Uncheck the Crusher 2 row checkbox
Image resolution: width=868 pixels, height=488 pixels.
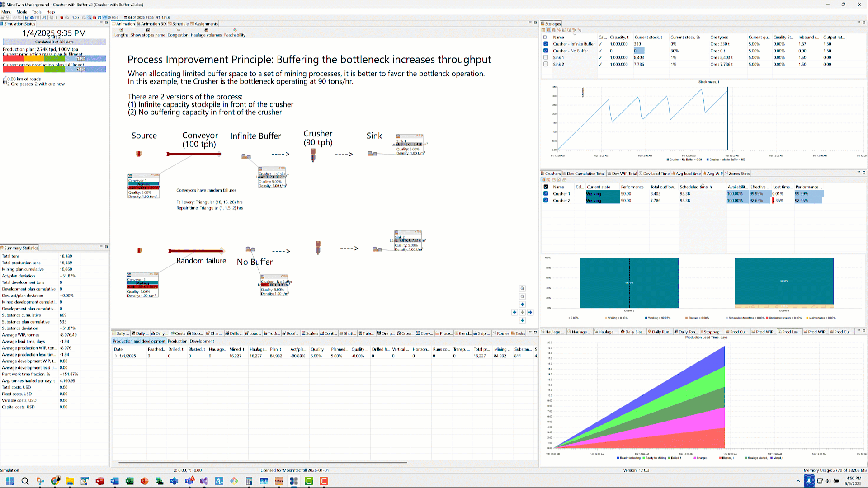(x=546, y=201)
